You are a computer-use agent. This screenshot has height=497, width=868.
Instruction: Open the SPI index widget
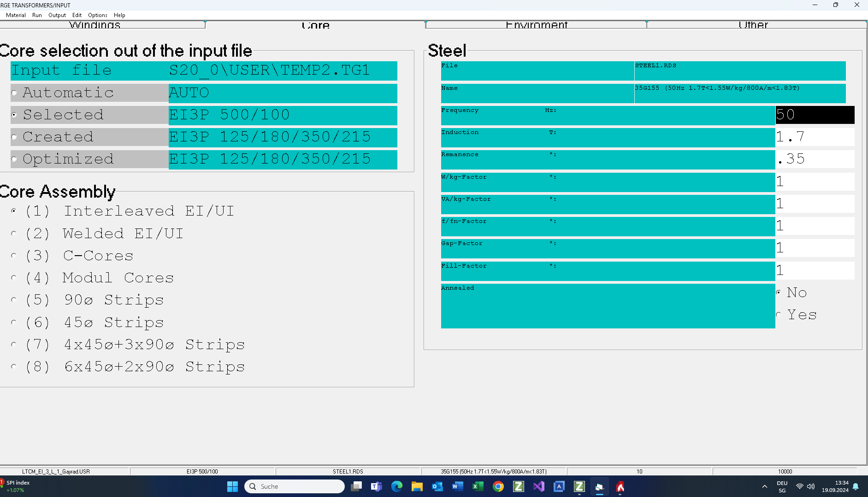16,486
